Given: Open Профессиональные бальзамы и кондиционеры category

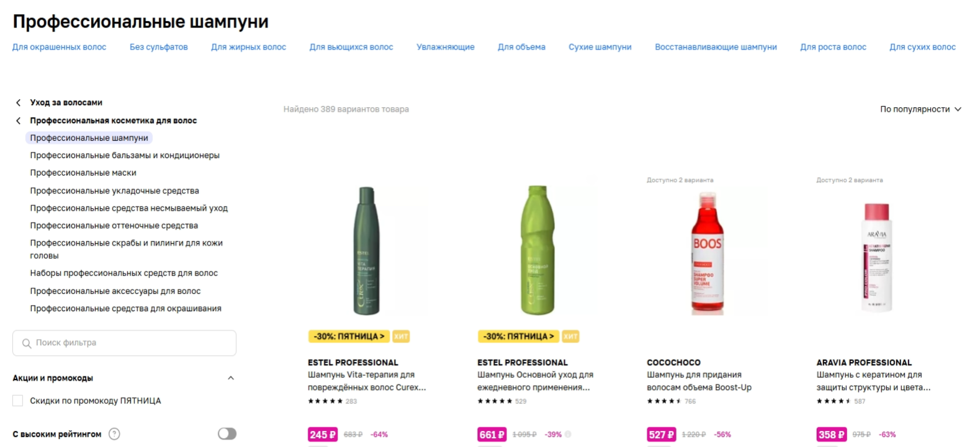Looking at the screenshot, I should pos(125,156).
